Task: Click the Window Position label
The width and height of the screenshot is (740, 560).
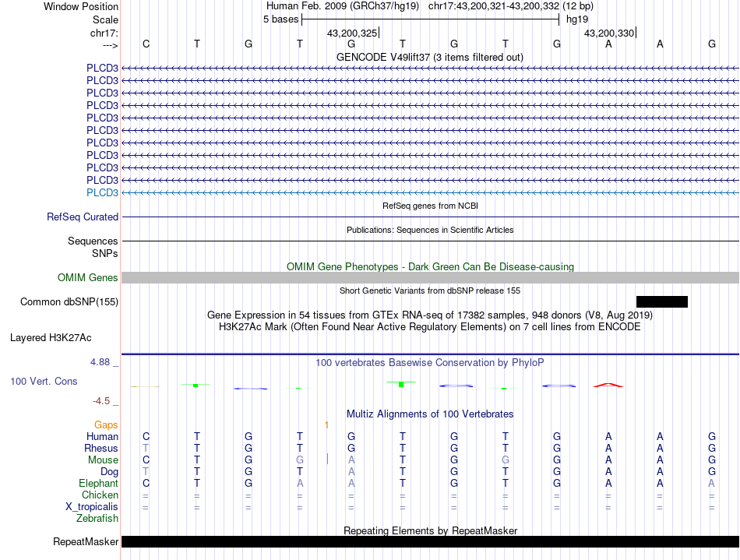Action: pos(81,6)
